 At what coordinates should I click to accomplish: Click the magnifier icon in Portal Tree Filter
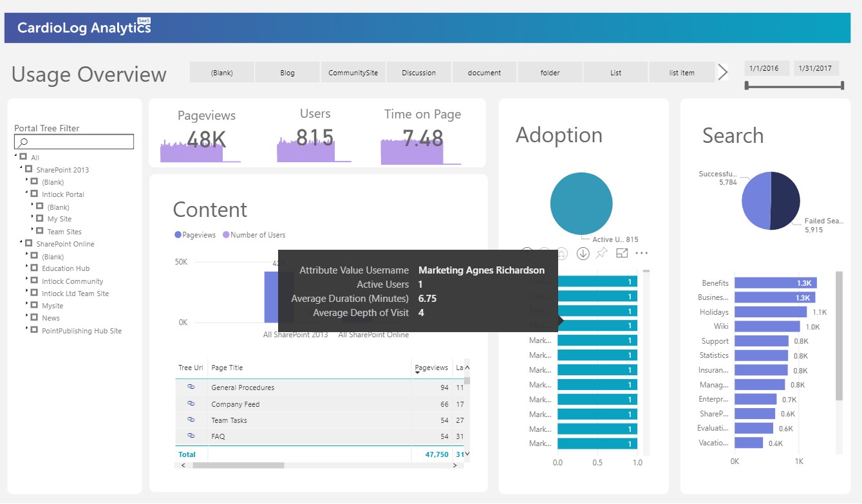click(x=23, y=142)
